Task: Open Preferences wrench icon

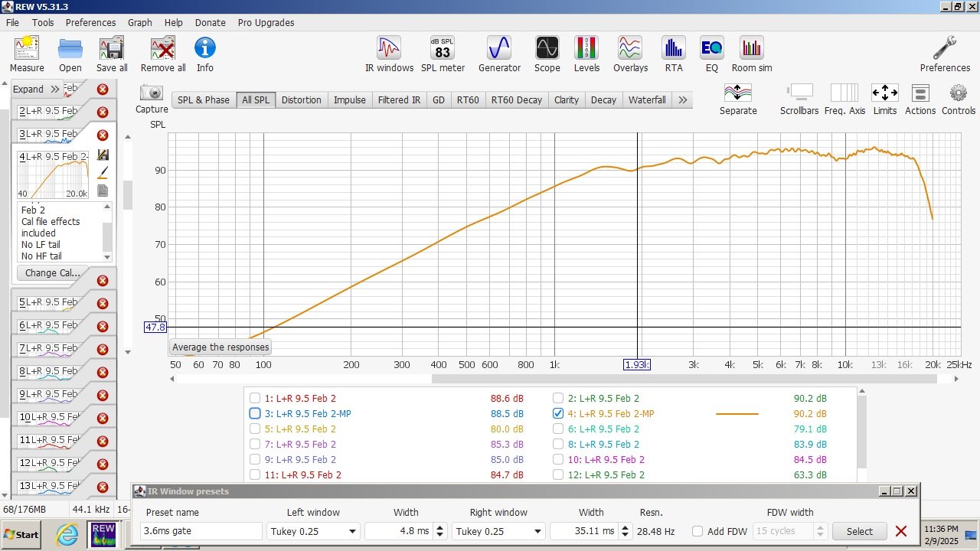Action: tap(945, 48)
